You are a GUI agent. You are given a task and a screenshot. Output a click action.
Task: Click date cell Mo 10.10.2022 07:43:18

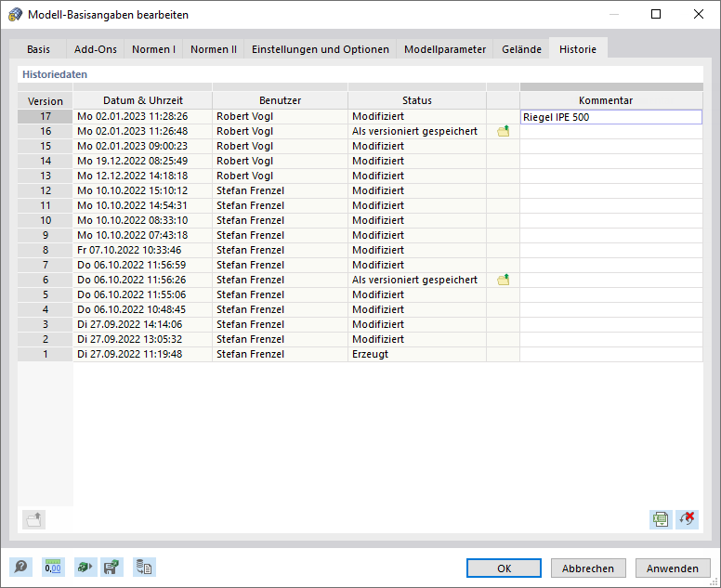tap(142, 235)
